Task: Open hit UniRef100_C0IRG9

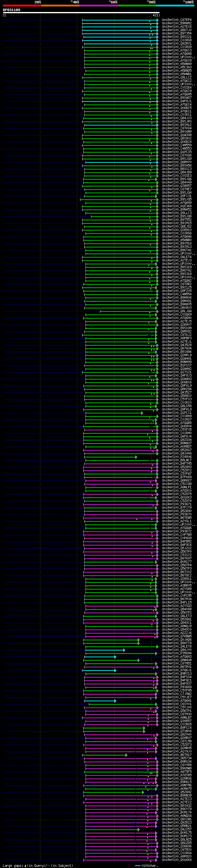Action: 176,47
